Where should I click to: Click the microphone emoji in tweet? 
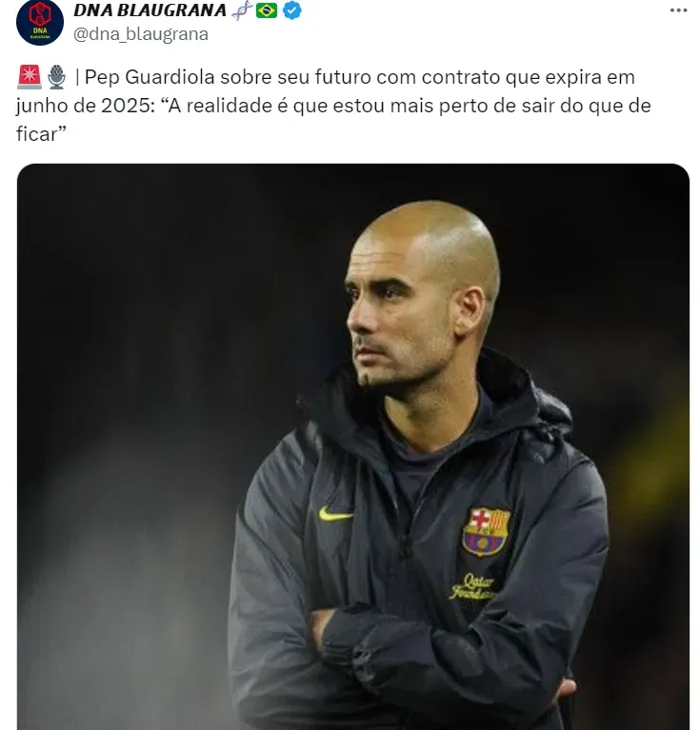pyautogui.click(x=57, y=77)
